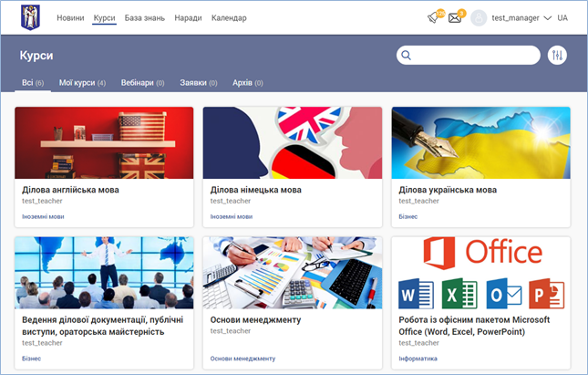The image size is (588, 375).
Task: Click the search magnifier icon
Action: click(405, 56)
